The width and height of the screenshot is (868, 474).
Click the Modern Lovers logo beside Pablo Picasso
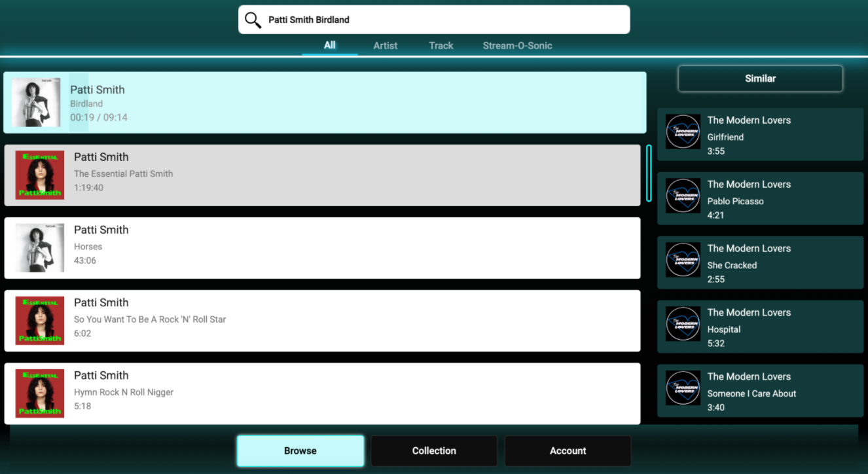pos(683,196)
